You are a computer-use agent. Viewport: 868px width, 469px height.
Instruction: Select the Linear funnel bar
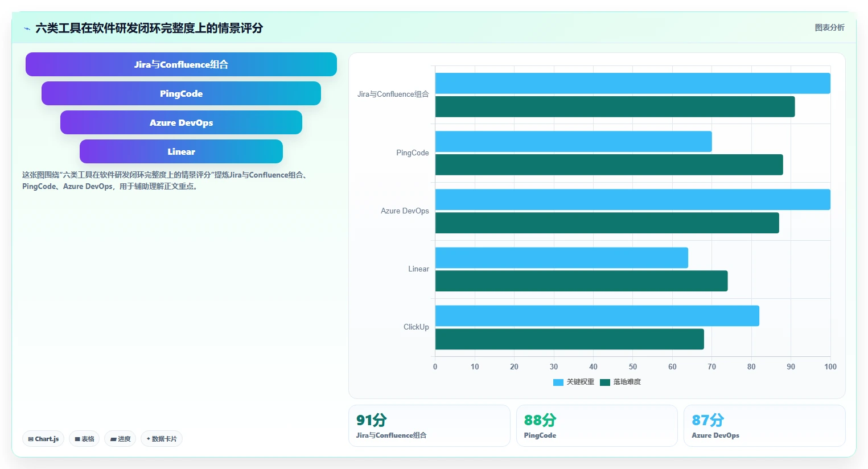pyautogui.click(x=181, y=151)
